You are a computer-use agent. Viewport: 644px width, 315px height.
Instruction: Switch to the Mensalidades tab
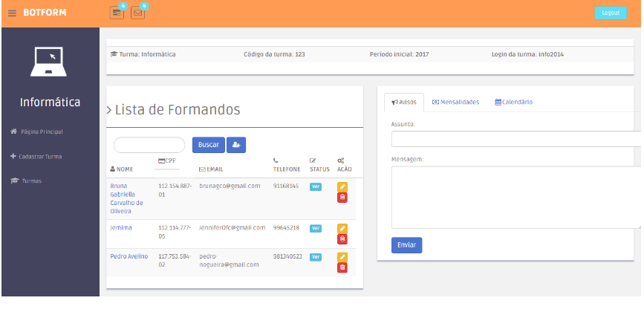[x=455, y=102]
